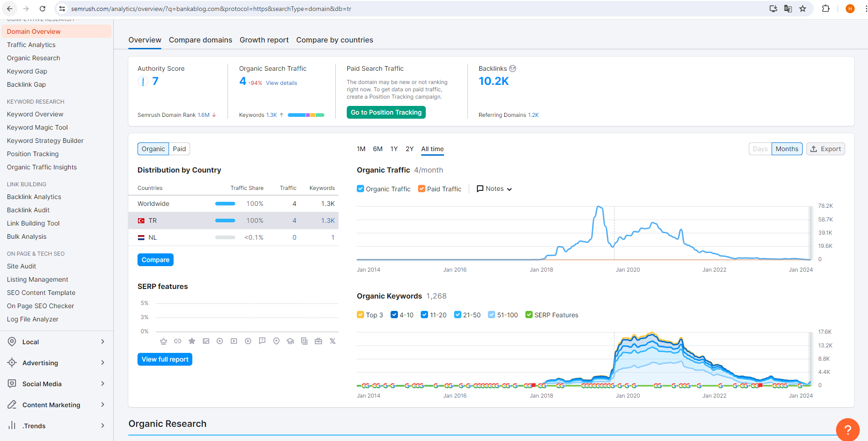Select the 1M time range
868x441 pixels.
click(361, 149)
